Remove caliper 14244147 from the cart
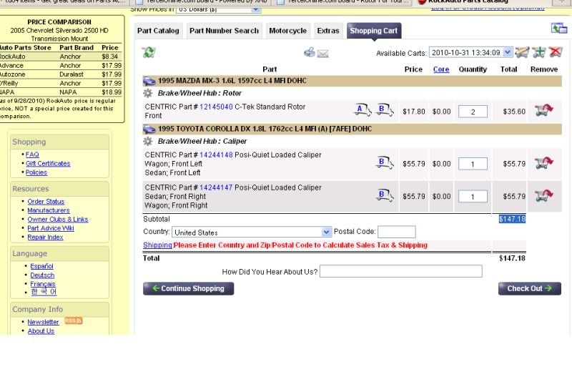The image size is (572, 392). coord(544,195)
